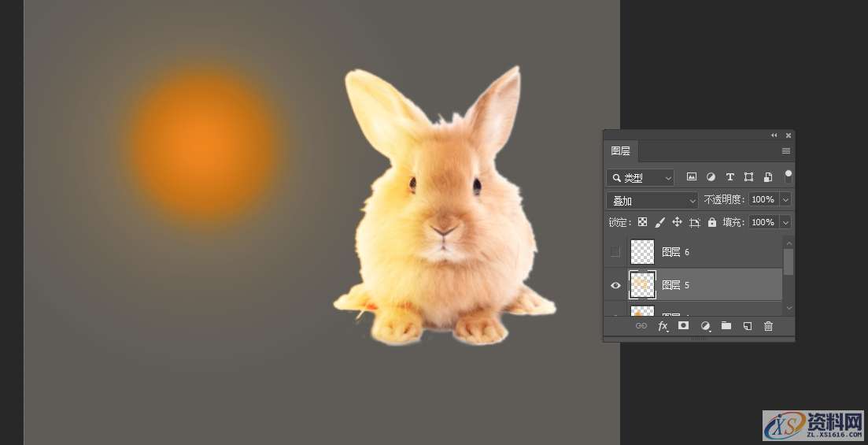The width and height of the screenshot is (868, 445).
Task: Create a new layer group
Action: 726,326
